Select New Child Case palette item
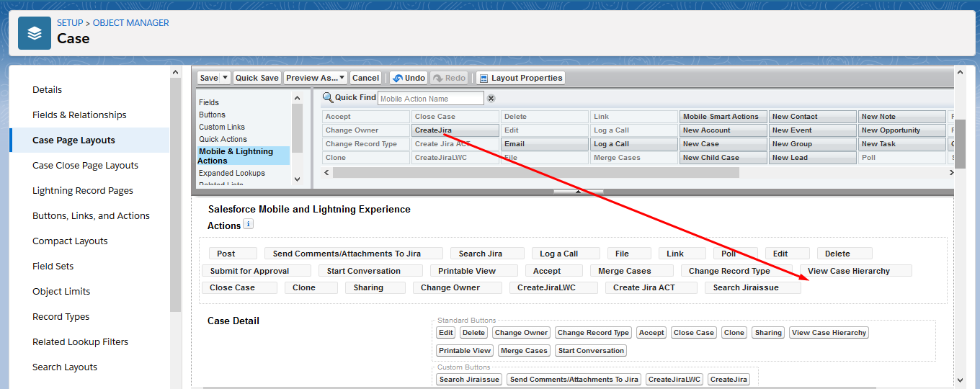 click(x=723, y=158)
